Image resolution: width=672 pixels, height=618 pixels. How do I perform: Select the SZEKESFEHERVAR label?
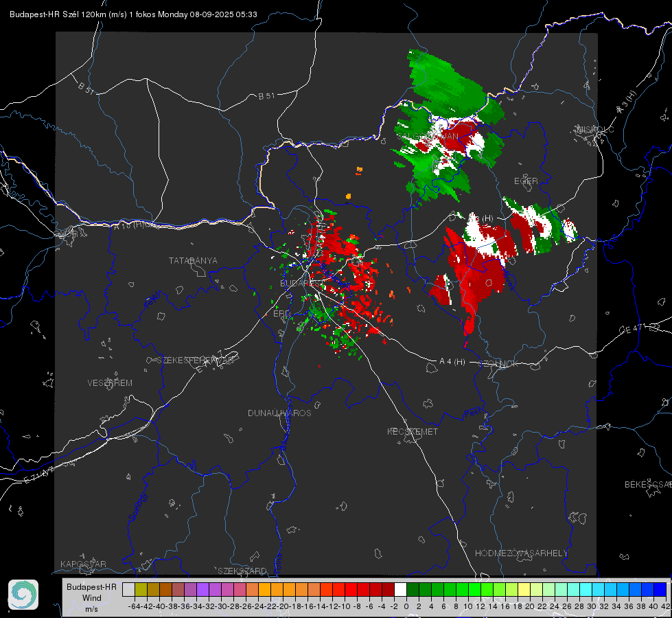pyautogui.click(x=194, y=360)
